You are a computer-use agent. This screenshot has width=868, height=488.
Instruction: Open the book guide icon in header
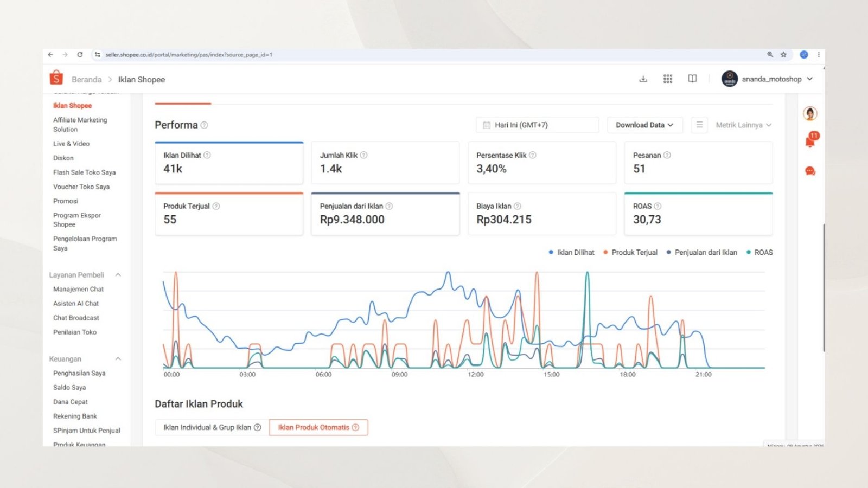pos(692,79)
